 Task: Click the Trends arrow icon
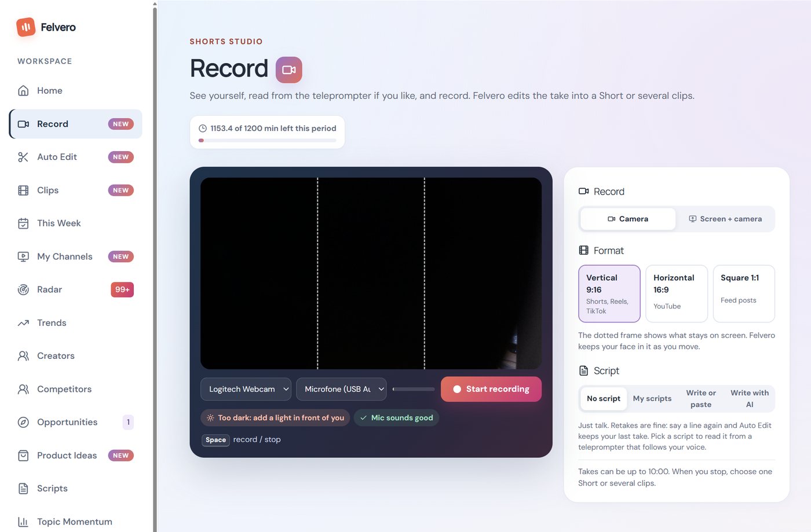tap(23, 323)
